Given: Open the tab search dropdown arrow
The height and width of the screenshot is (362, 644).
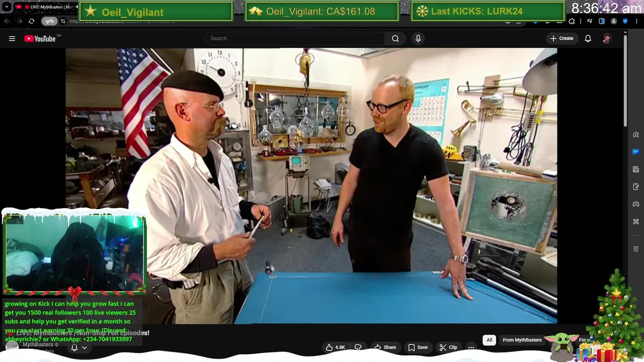Looking at the screenshot, I should [7, 7].
